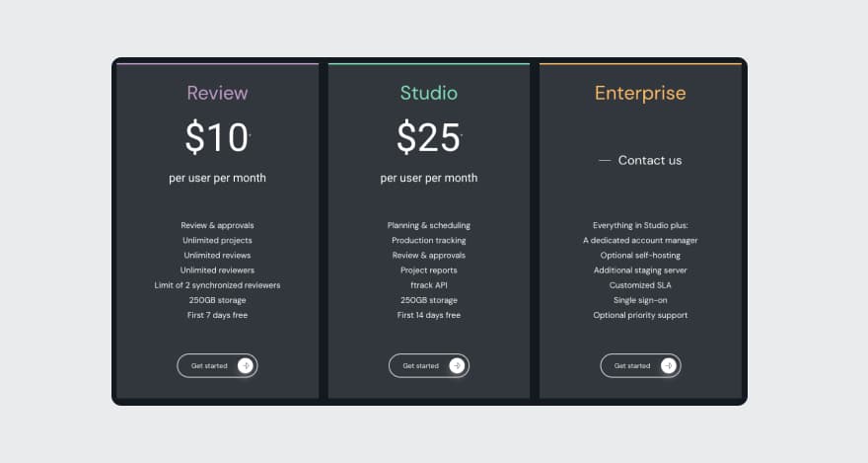Click Get started label under the Enterprise plan

[632, 366]
